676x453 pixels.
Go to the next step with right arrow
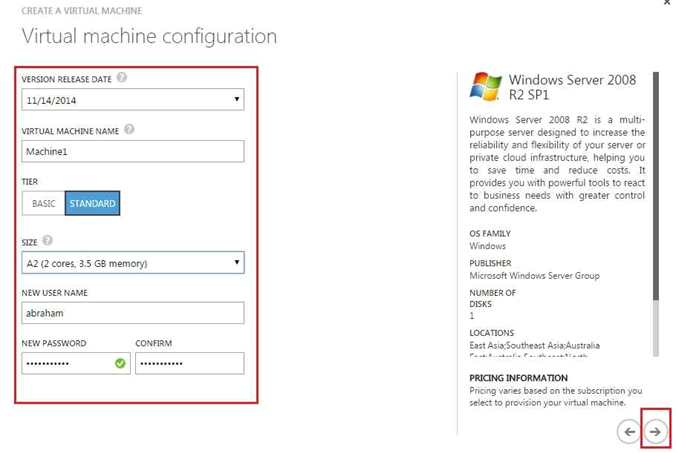click(655, 431)
